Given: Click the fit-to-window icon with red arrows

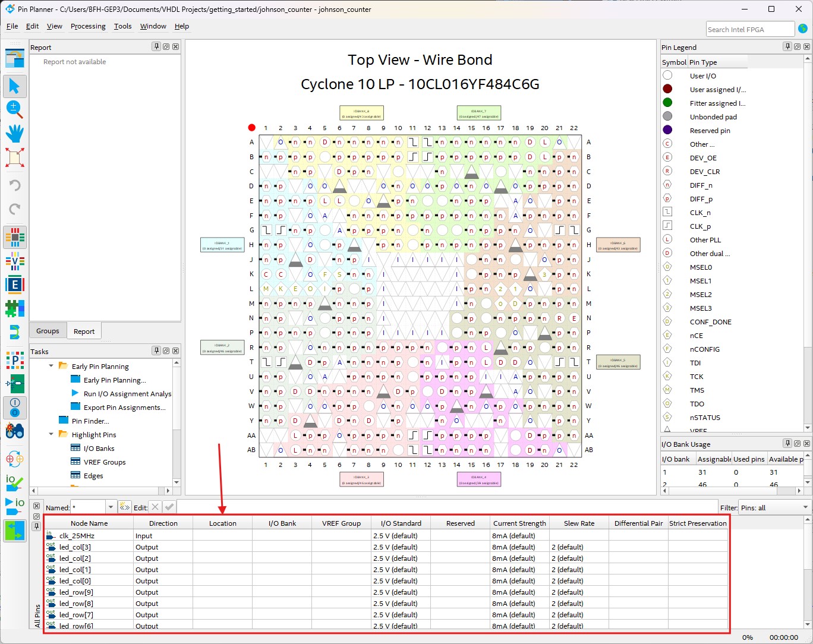Looking at the screenshot, I should (15, 157).
